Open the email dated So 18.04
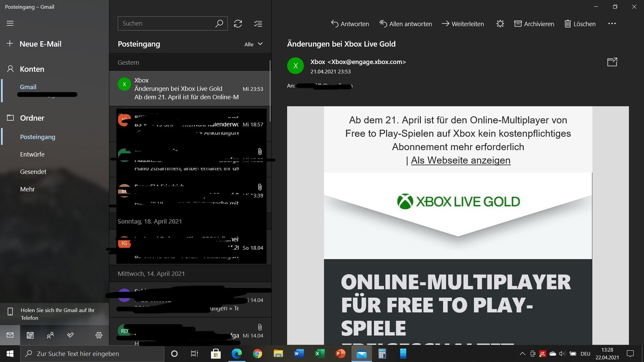This screenshot has width=644, height=362. tap(190, 247)
